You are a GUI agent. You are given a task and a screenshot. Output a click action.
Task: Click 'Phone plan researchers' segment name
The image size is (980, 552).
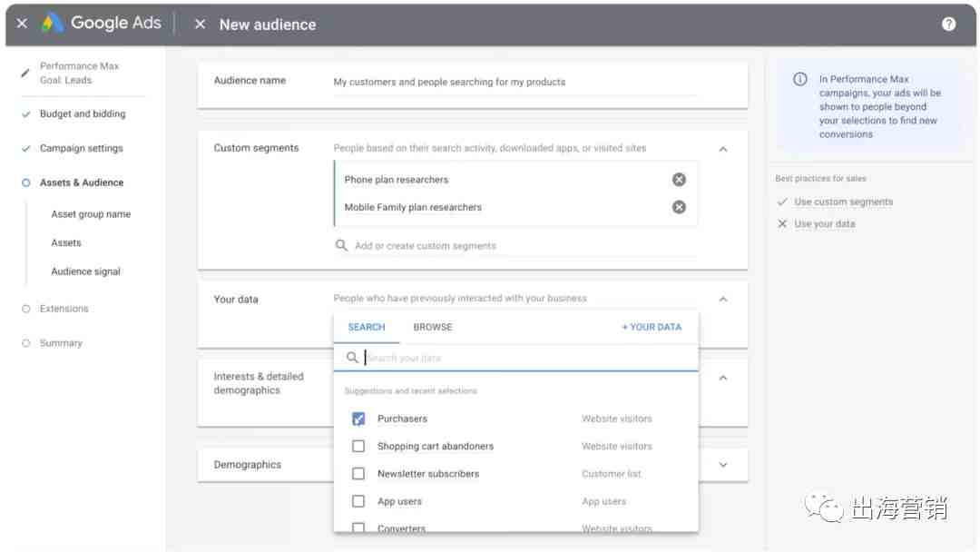(397, 180)
